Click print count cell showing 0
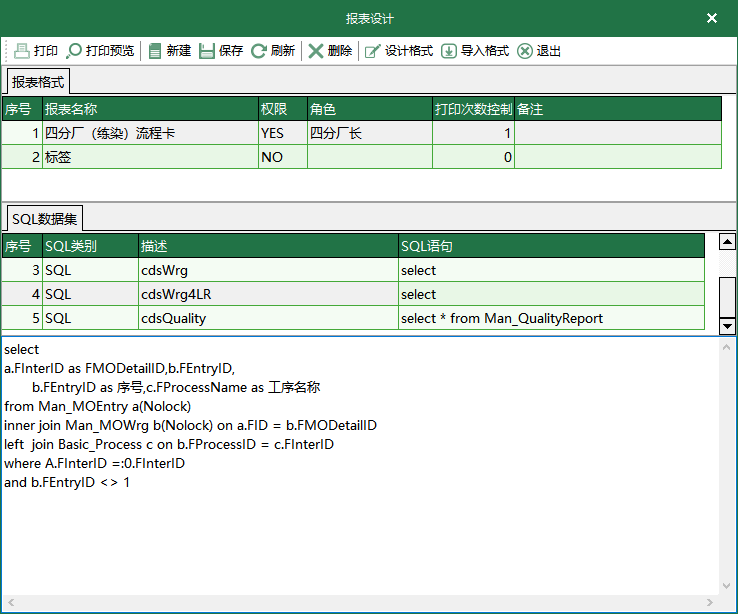This screenshot has width=738, height=614. click(473, 157)
